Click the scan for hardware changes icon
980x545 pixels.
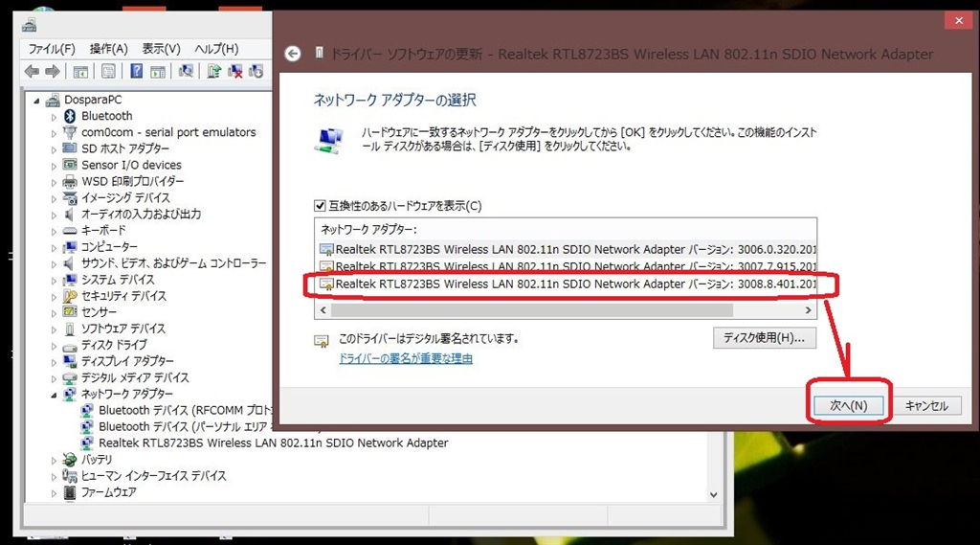point(186,71)
